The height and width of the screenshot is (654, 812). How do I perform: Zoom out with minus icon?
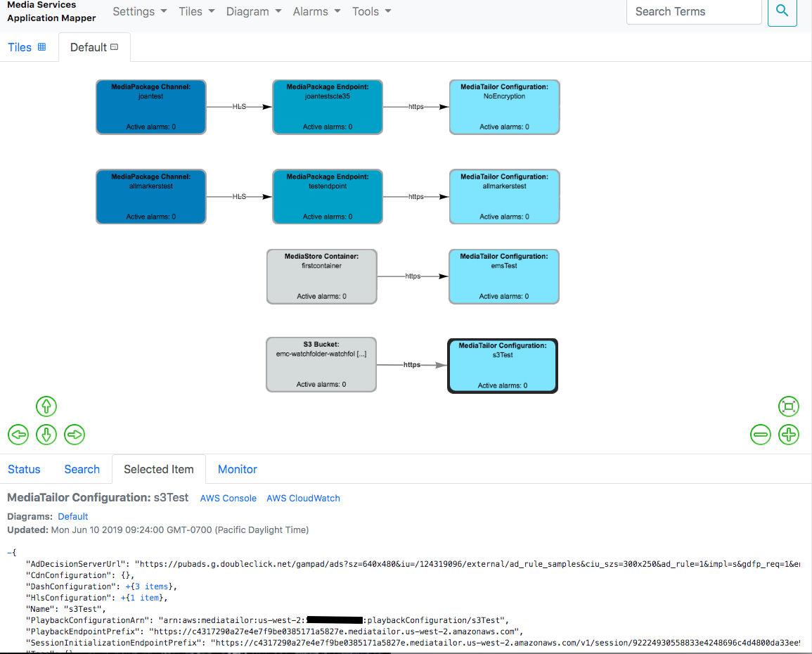[x=761, y=435]
